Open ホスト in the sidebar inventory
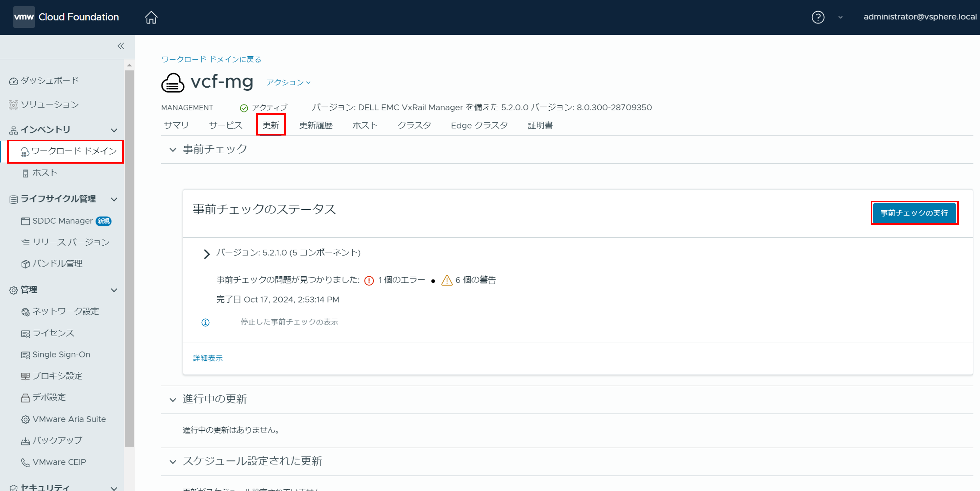 coord(45,173)
